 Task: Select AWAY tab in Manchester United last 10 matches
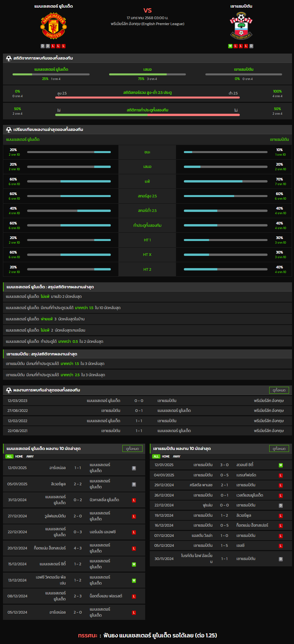click(30, 457)
